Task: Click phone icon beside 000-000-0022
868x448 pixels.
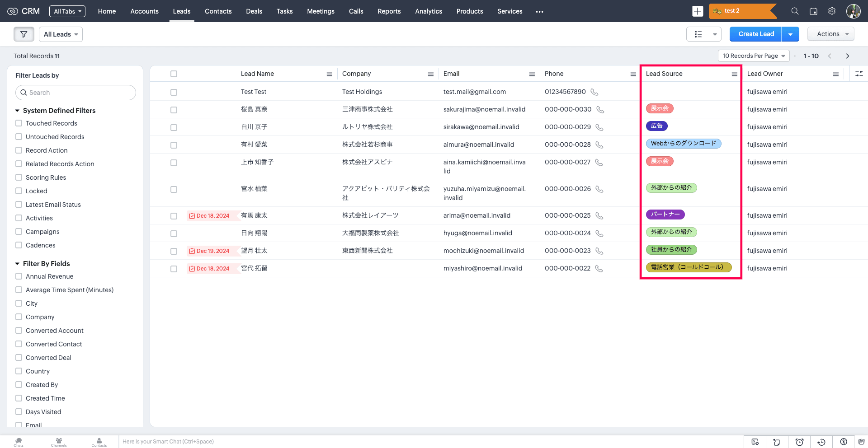Action: coord(599,269)
